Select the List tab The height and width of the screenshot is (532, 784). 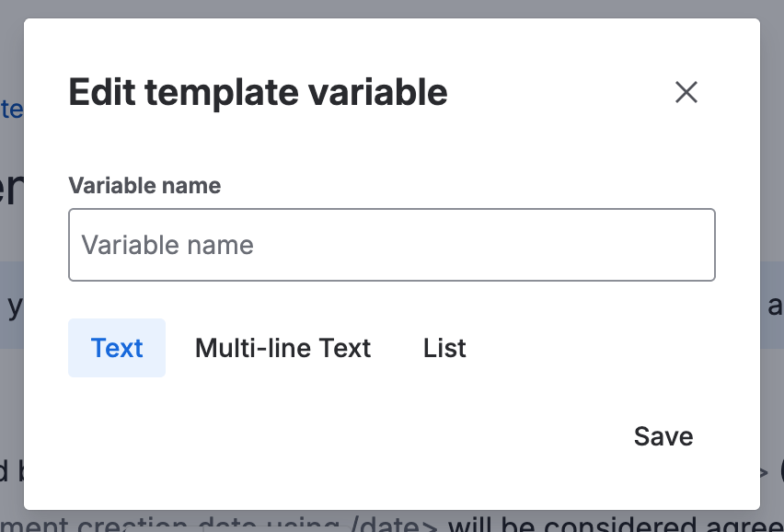444,348
